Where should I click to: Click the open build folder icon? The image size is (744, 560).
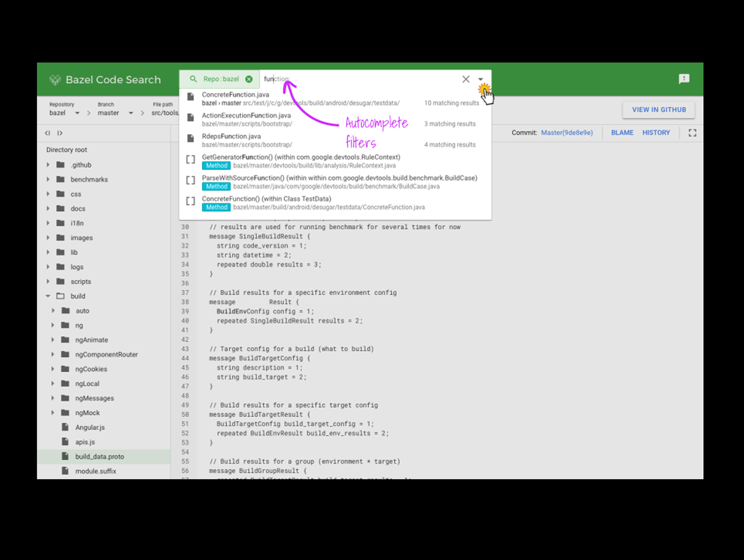click(61, 296)
